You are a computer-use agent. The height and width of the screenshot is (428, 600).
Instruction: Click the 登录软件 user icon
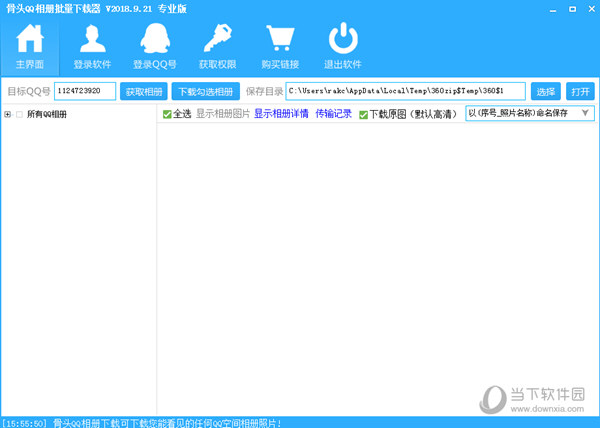pyautogui.click(x=93, y=39)
